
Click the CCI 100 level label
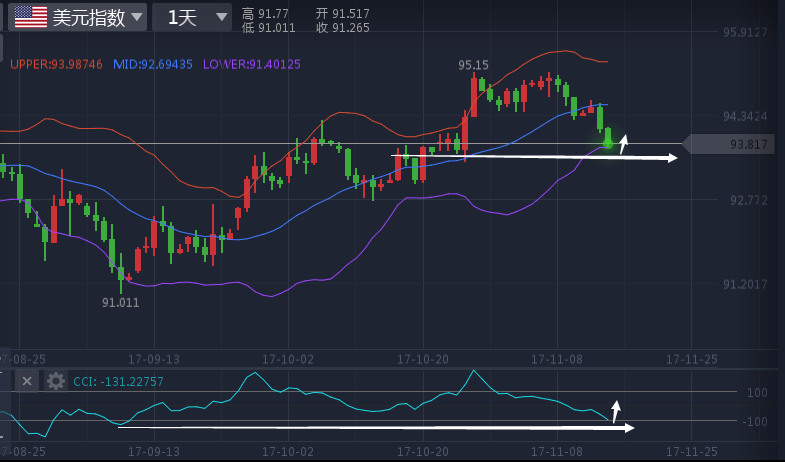[x=757, y=393]
